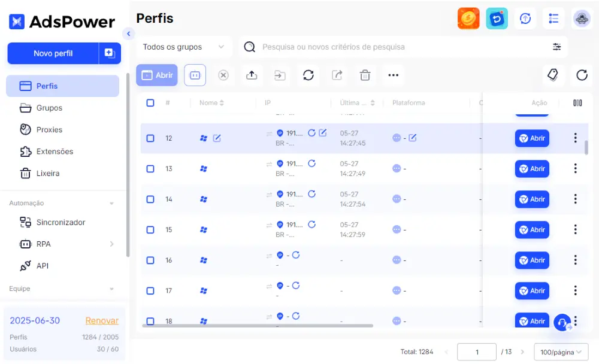This screenshot has width=599, height=364.
Task: Click the Novo perfil button
Action: tap(53, 53)
